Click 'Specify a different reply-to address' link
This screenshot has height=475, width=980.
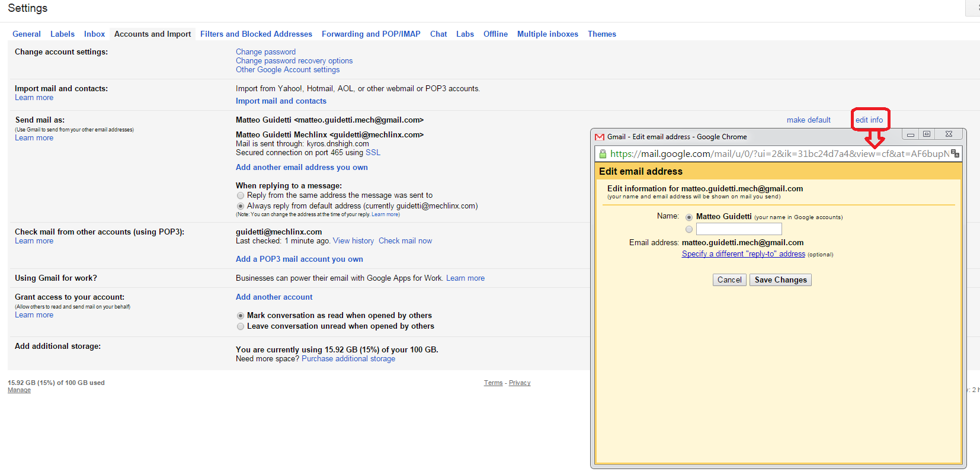(743, 254)
